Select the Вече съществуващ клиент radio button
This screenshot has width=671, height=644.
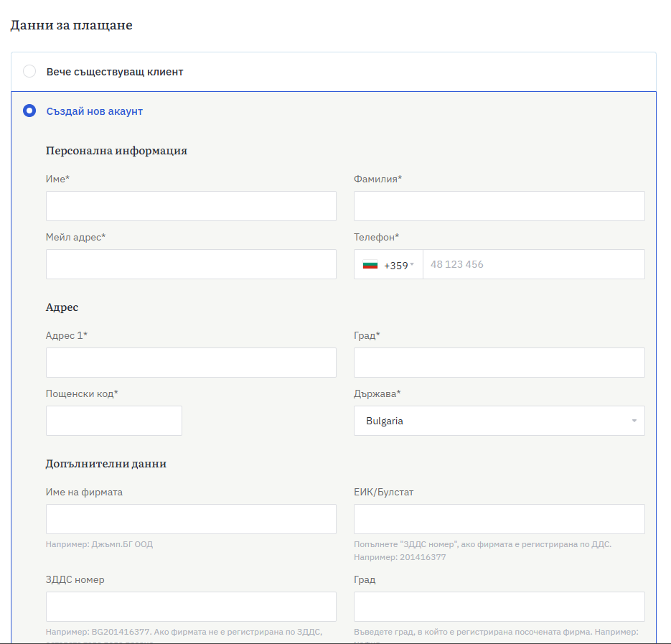(x=29, y=72)
